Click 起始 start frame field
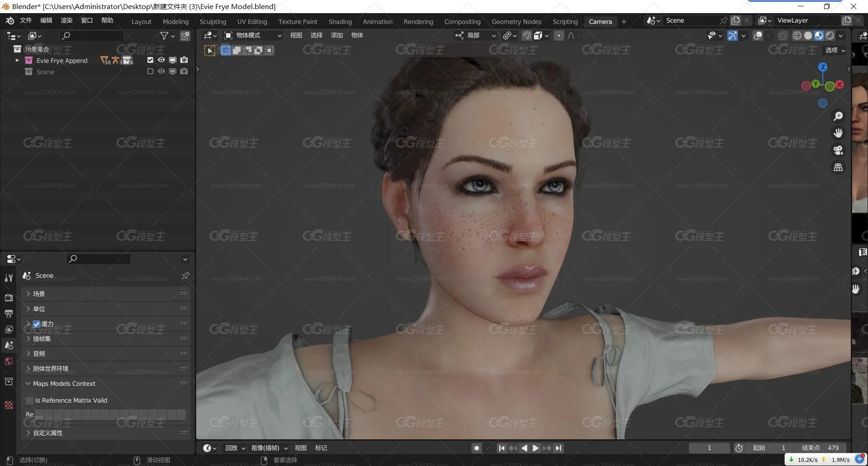The width and height of the screenshot is (868, 466). click(x=769, y=448)
